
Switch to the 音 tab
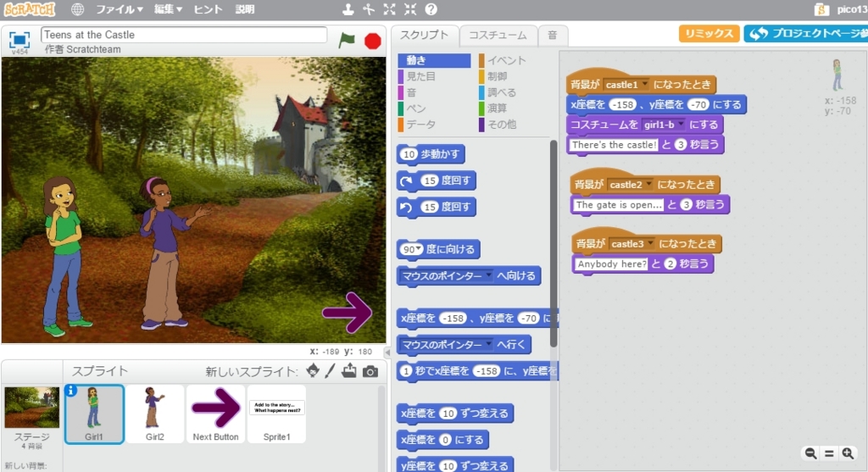553,36
